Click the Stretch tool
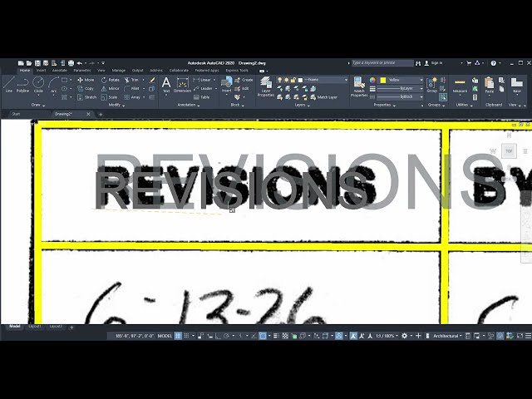Viewport: 532px width, 399px height. coord(86,97)
